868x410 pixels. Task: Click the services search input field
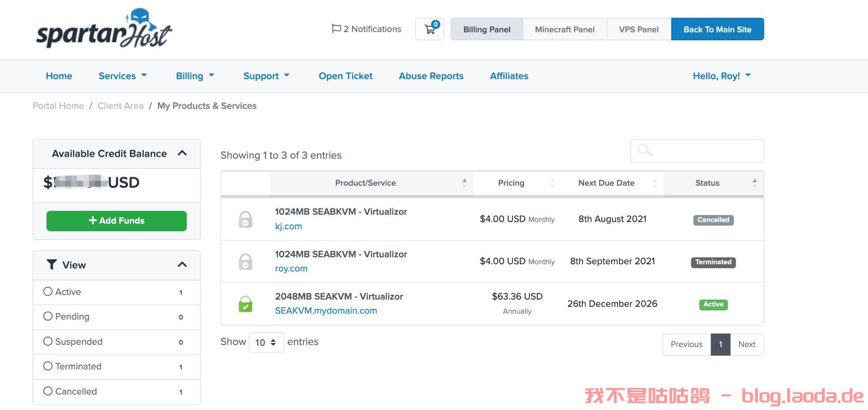(x=697, y=151)
